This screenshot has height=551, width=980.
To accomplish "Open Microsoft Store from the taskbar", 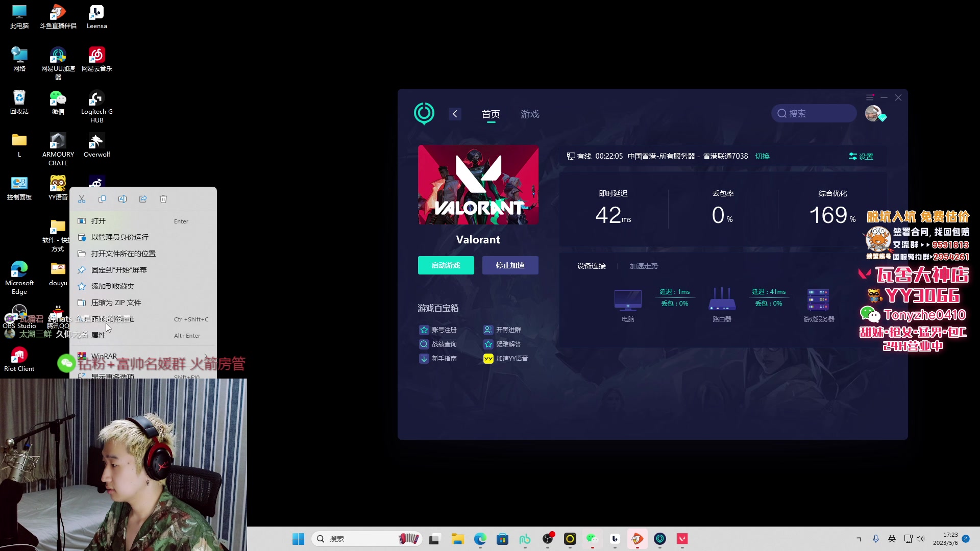I will pos(502,539).
